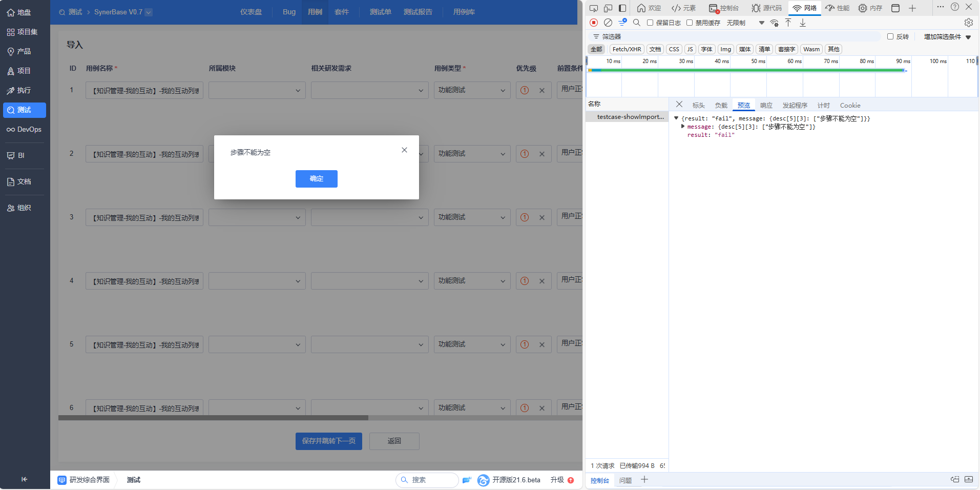Click the priority 1 icon in row 2
The width and height of the screenshot is (980, 490).
pos(525,154)
